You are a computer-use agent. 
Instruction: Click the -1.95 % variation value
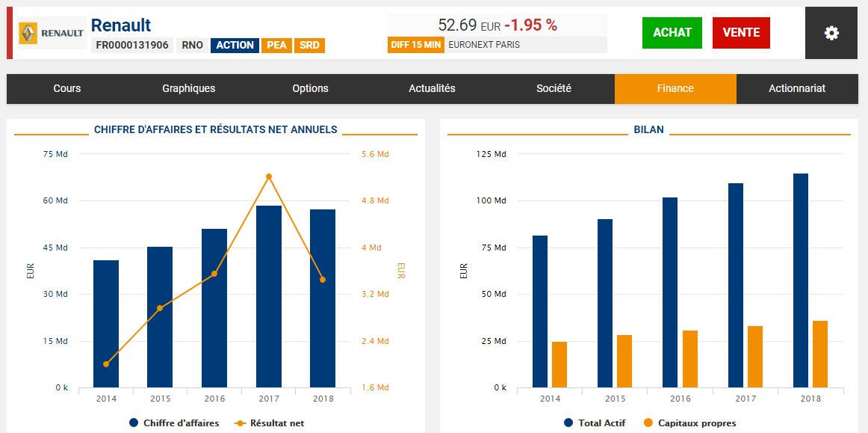tap(531, 25)
